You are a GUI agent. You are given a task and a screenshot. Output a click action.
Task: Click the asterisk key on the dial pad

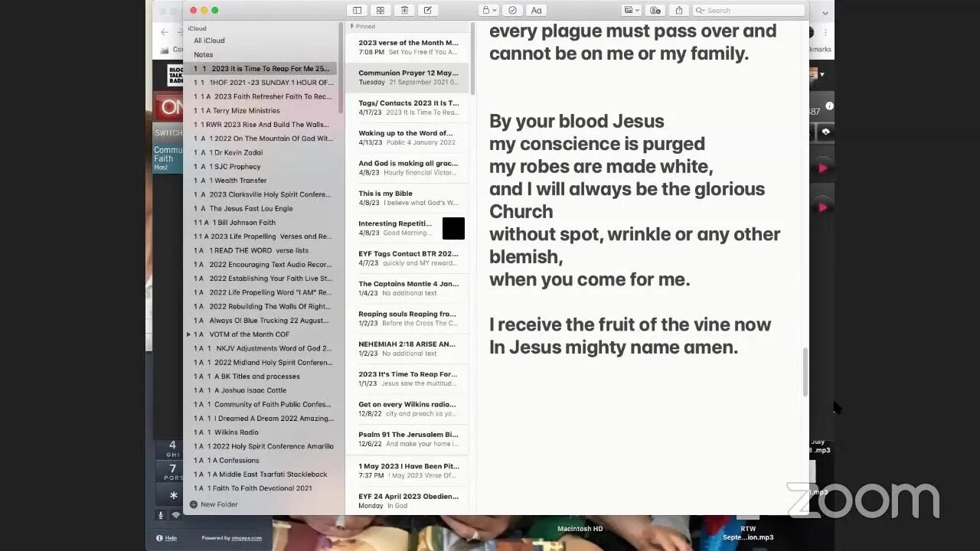tap(173, 496)
